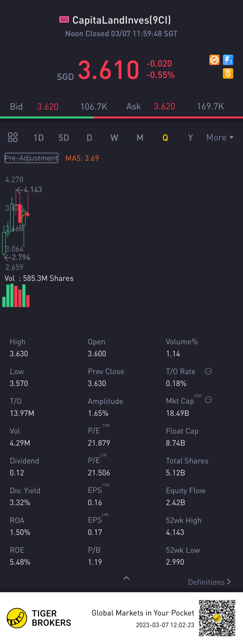Tap the yellow dollar sign icon
Screen dimensions: 243x644
coord(228,73)
